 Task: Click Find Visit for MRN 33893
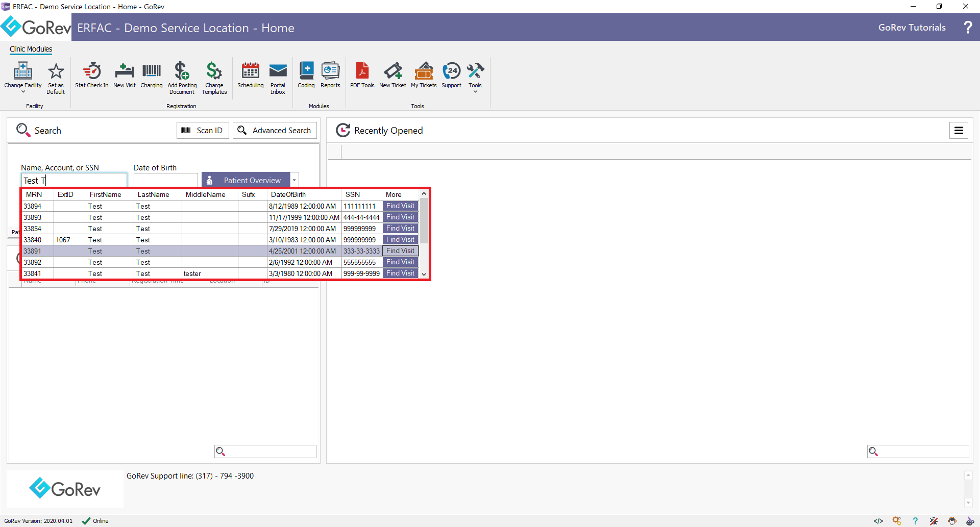pyautogui.click(x=400, y=217)
